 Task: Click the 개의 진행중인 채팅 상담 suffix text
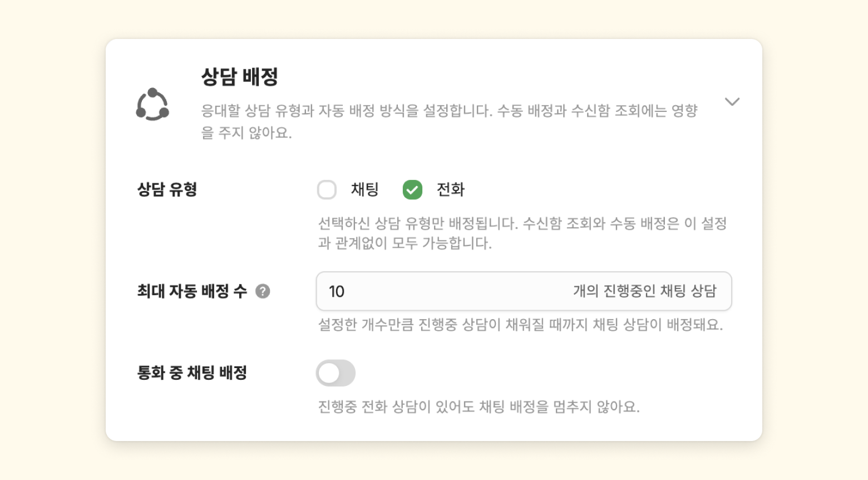coord(644,291)
